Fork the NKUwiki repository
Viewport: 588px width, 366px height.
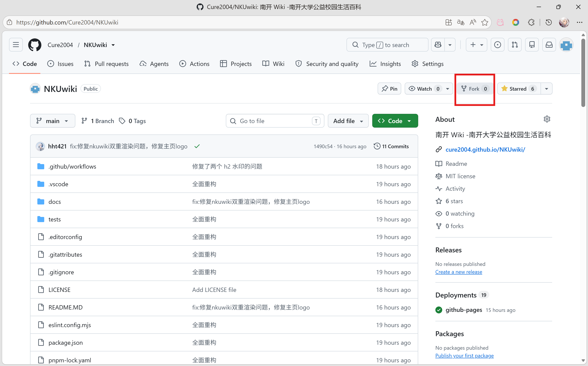click(475, 89)
